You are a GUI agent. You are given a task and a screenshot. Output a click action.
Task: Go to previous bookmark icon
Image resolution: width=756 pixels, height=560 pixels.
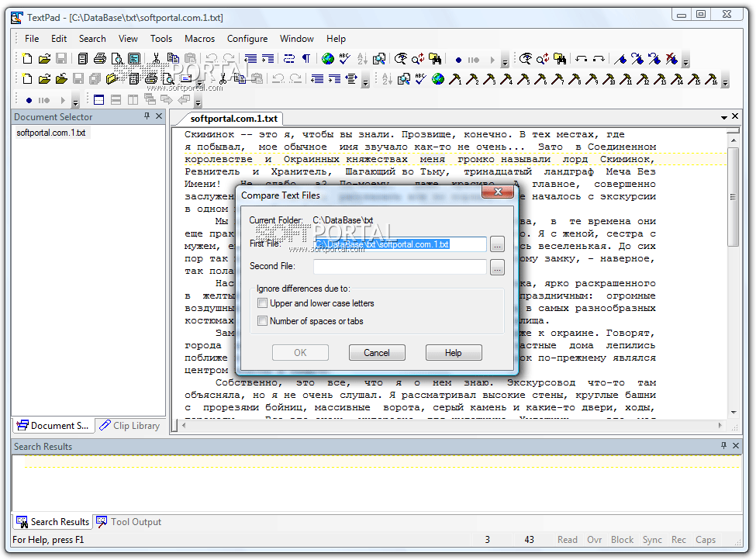pos(654,59)
